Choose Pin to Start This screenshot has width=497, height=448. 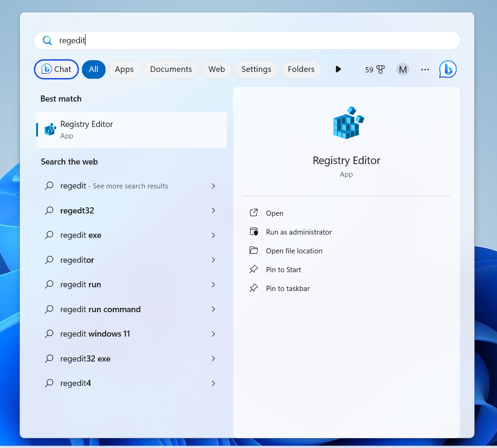tap(283, 270)
